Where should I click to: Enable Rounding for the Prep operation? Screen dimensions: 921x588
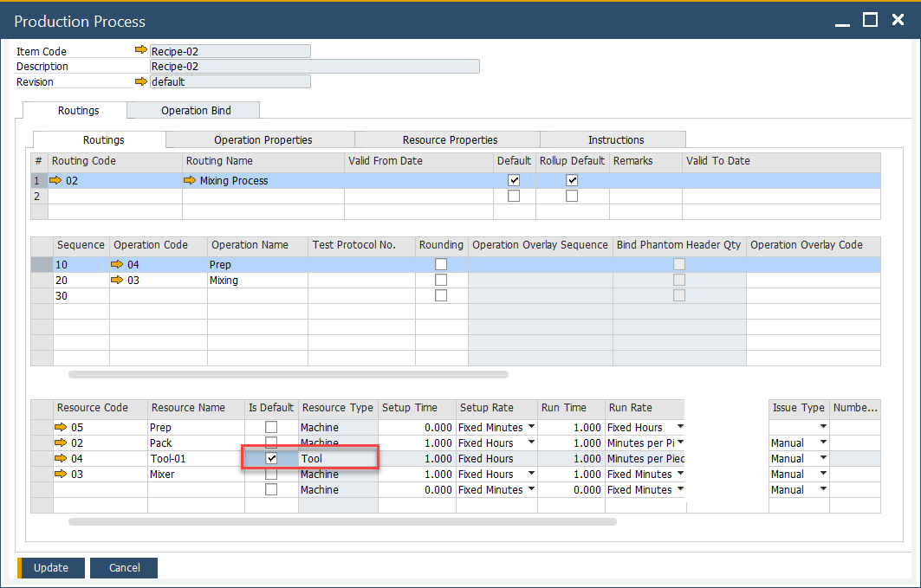click(x=441, y=264)
